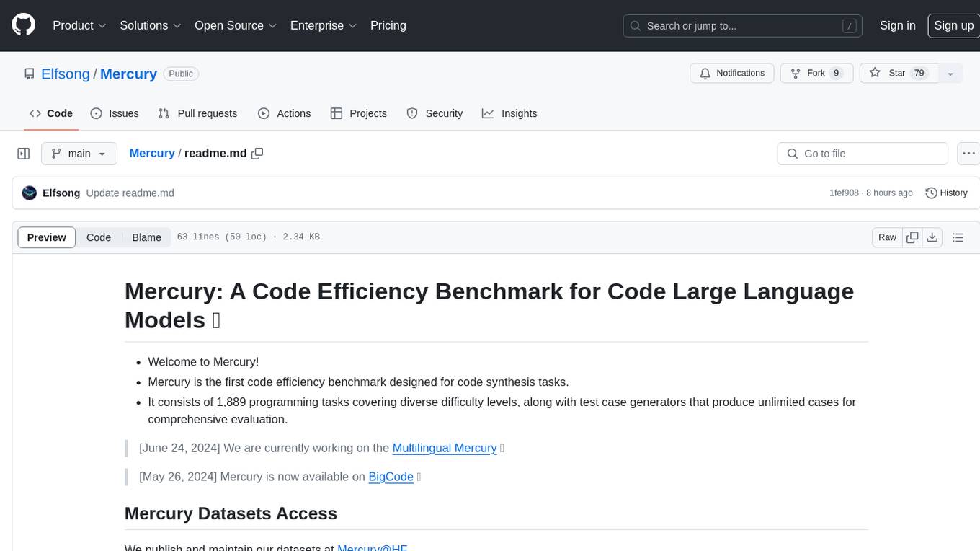Switch to the Actions tab
This screenshot has width=980, height=551.
(285, 113)
